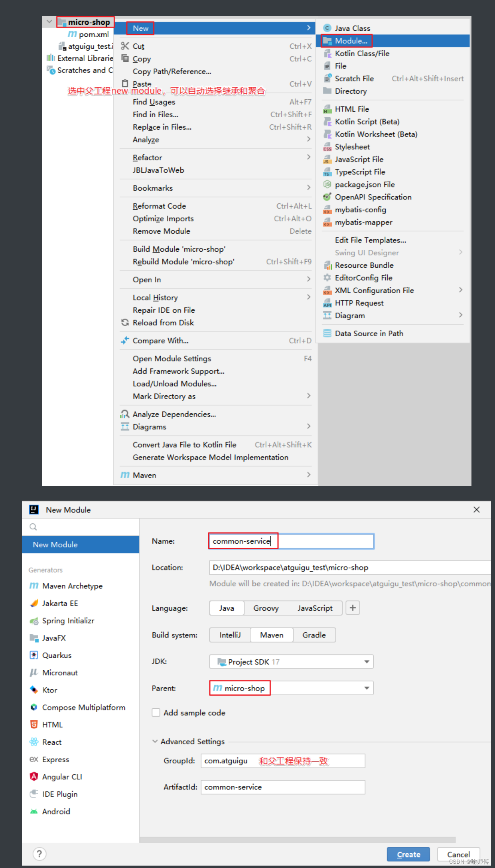Select the Compose Multiplatform generator
Viewport: 495px width, 868px height.
click(81, 707)
